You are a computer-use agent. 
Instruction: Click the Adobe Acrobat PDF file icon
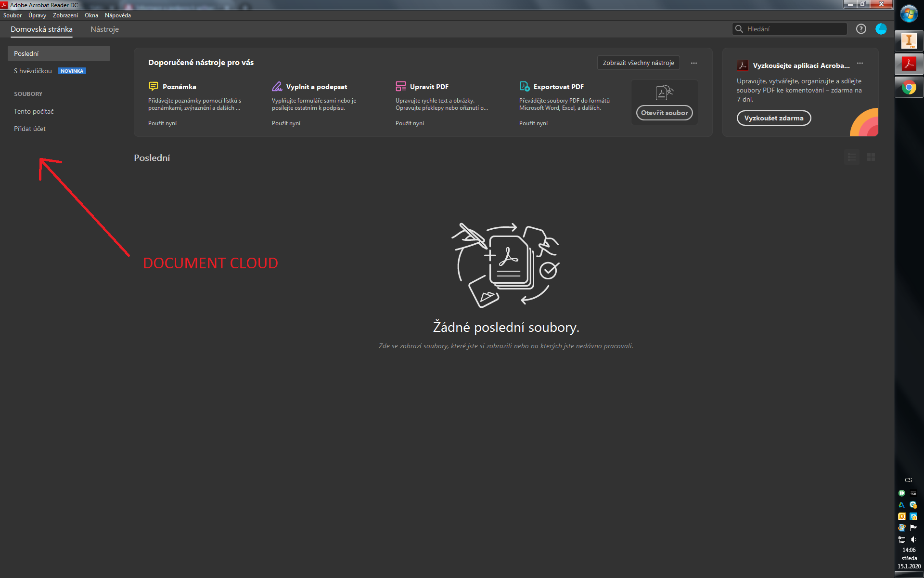909,64
